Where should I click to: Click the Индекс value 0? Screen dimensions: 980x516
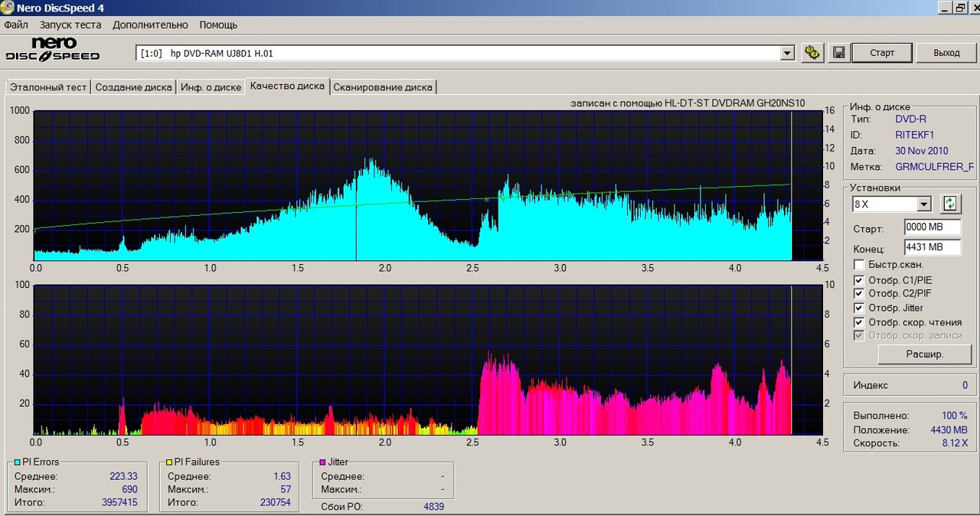coord(965,385)
